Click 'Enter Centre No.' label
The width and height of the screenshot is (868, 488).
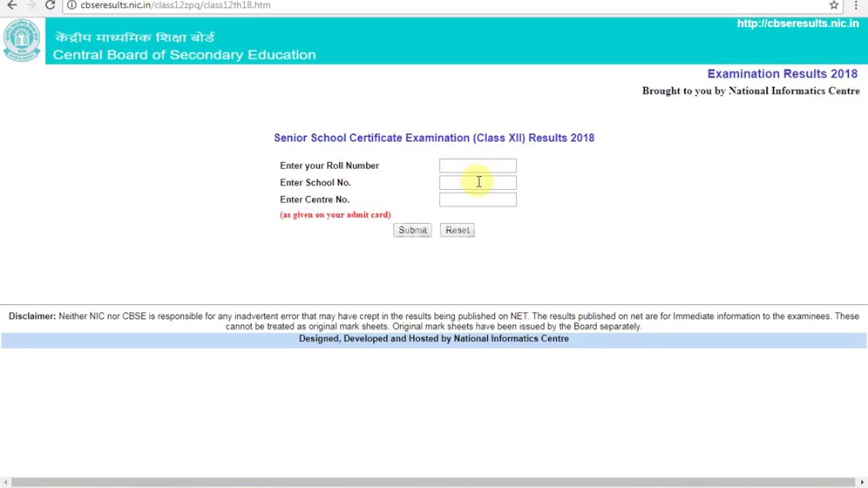315,199
